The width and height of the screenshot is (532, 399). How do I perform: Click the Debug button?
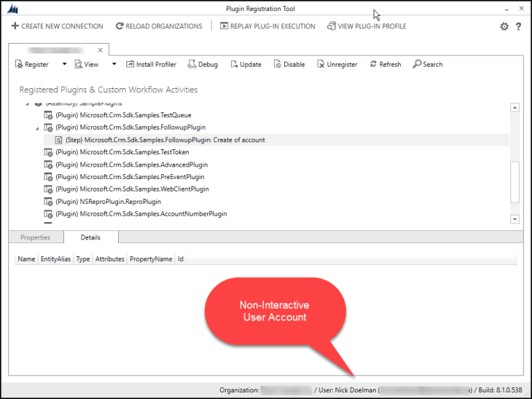[203, 64]
